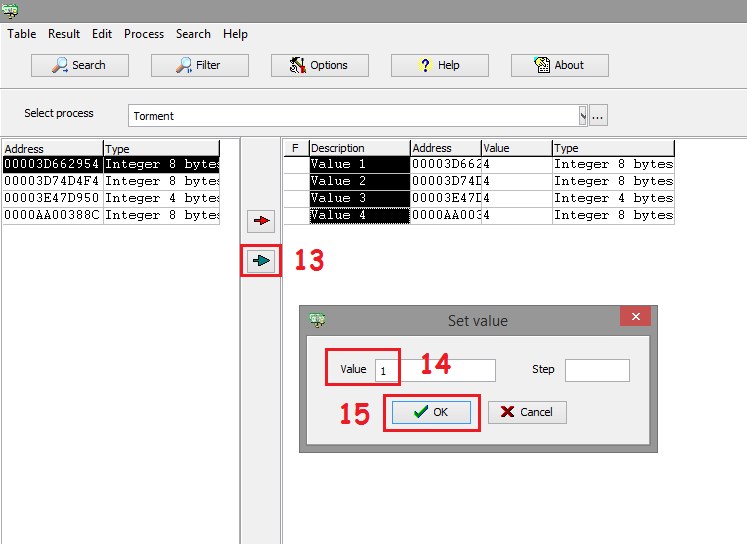Screen dimensions: 747x544
Task: Click the Description column header
Action: click(360, 148)
